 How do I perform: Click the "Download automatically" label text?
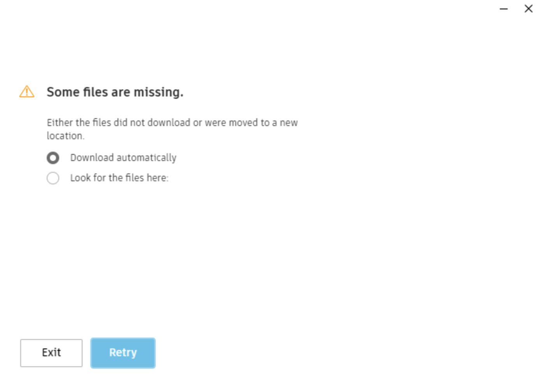coord(123,158)
